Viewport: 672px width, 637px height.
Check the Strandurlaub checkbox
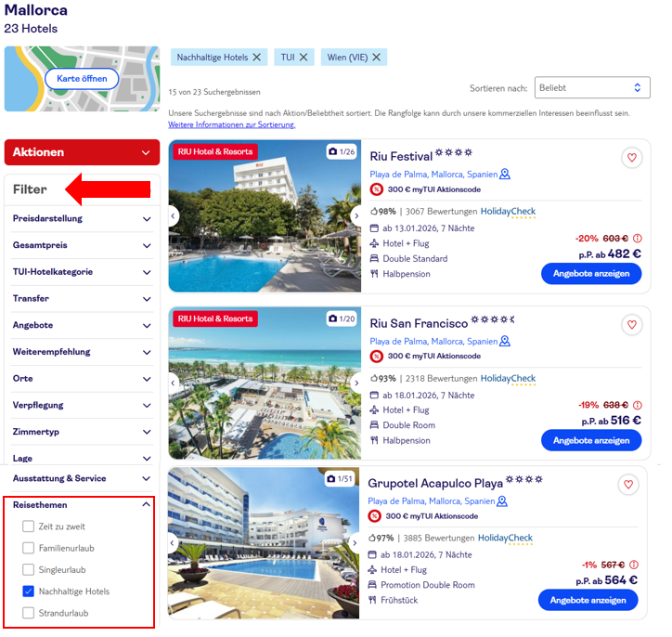(x=28, y=613)
